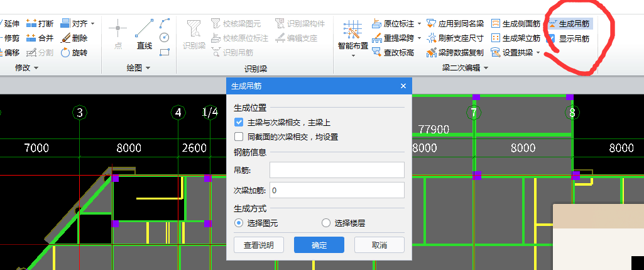Click 原位标注 tool

point(393,23)
